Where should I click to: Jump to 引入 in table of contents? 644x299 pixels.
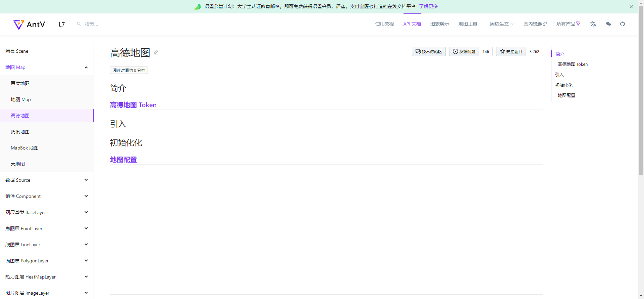(559, 75)
